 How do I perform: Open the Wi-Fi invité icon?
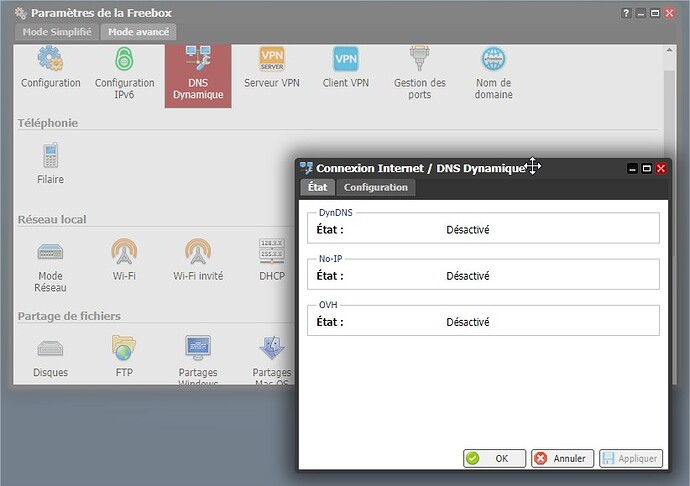click(198, 251)
